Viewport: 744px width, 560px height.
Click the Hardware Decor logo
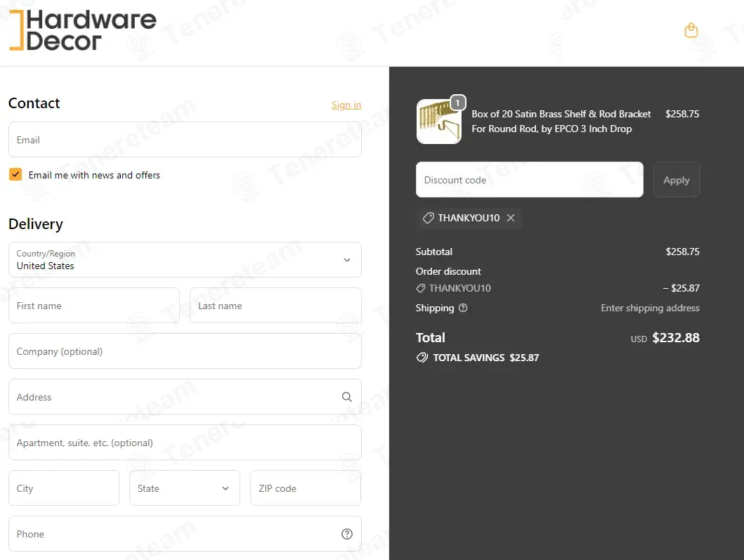click(x=83, y=31)
